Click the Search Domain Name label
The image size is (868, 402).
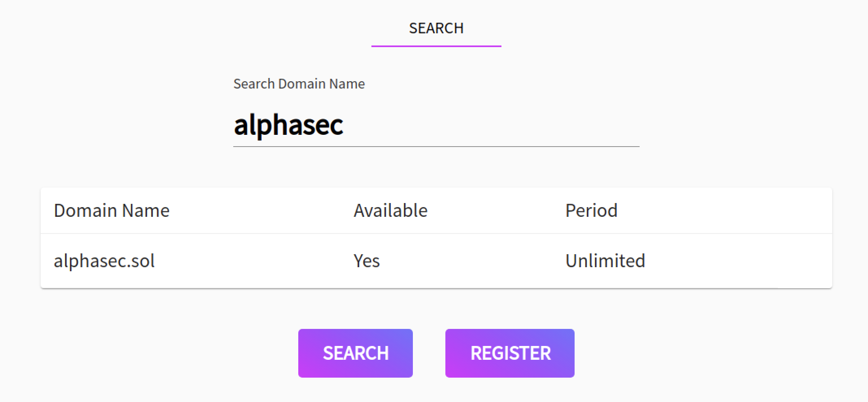tap(299, 84)
